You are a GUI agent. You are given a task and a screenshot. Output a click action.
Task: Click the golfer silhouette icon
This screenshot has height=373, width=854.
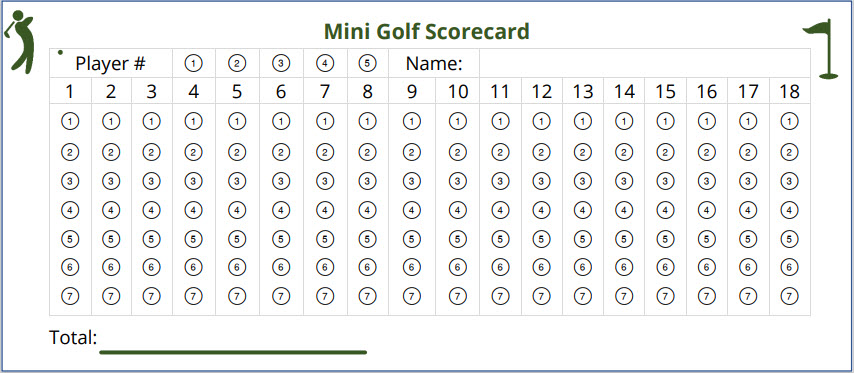19,41
